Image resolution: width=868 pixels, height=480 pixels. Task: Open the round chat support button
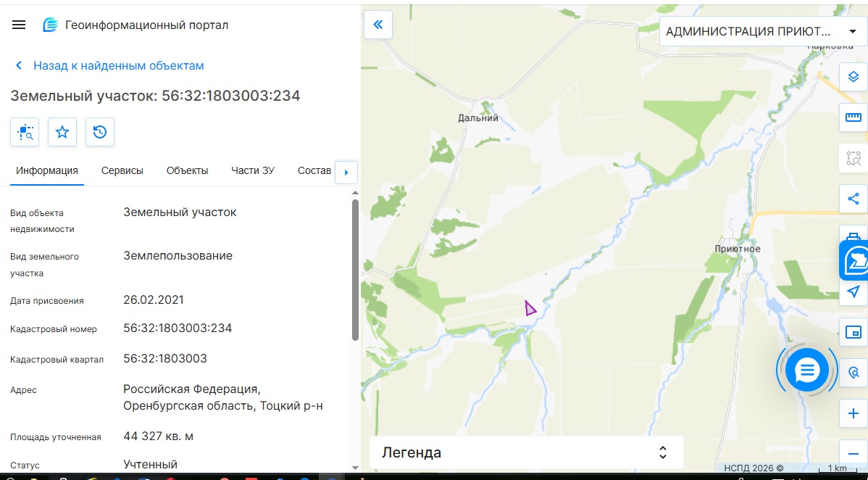click(x=807, y=370)
